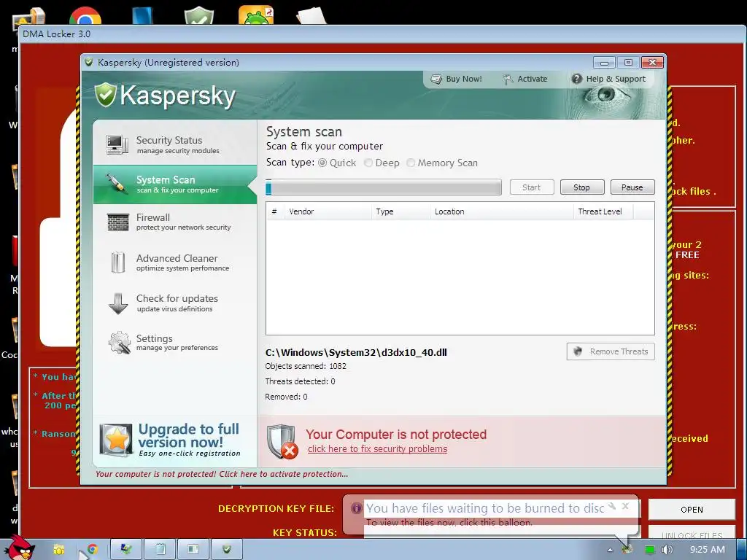Open Chrome from the taskbar
The height and width of the screenshot is (560, 747).
[x=92, y=550]
